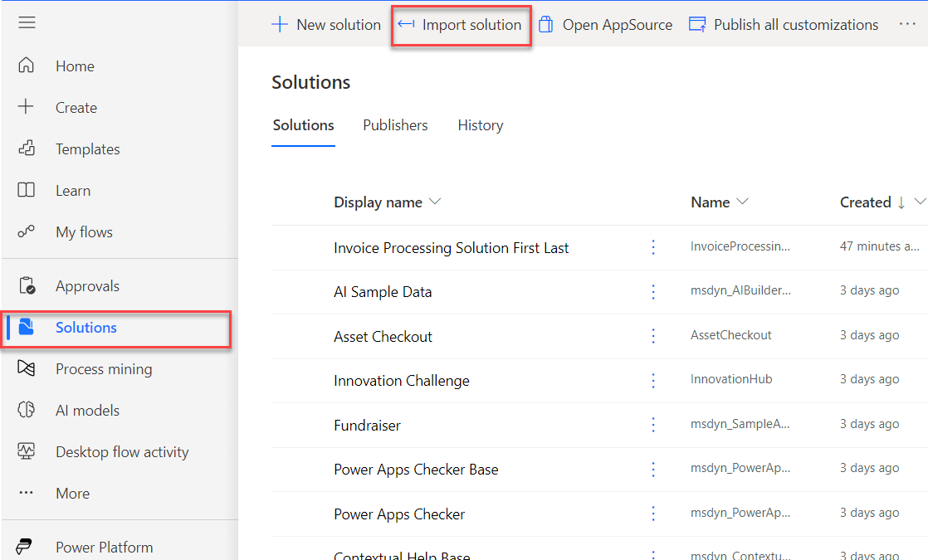Click the Open AppSource icon

pos(545,24)
